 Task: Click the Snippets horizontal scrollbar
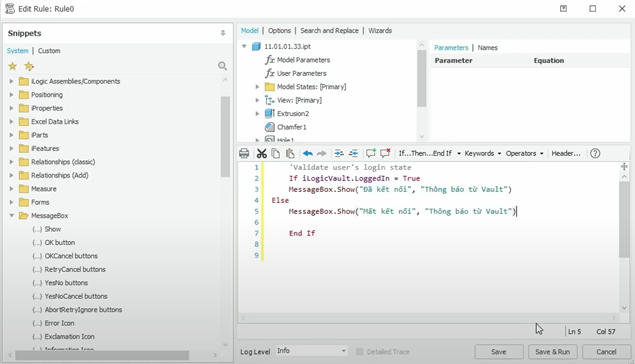tap(102, 355)
